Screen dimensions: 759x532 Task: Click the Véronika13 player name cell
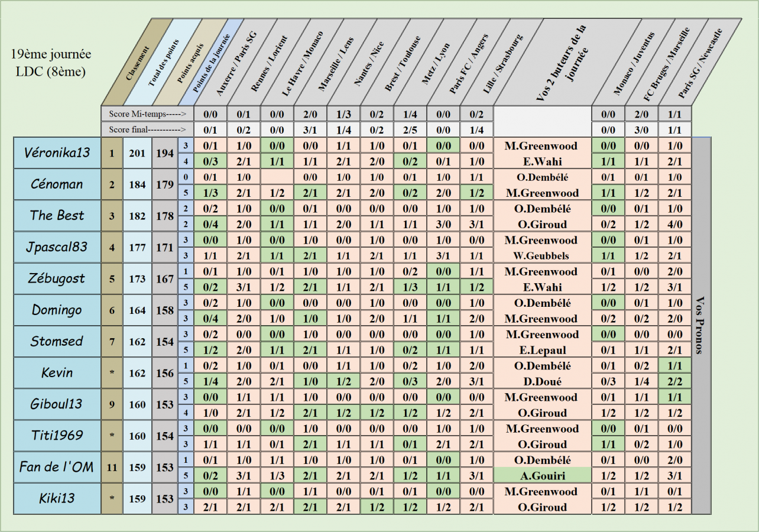point(57,153)
